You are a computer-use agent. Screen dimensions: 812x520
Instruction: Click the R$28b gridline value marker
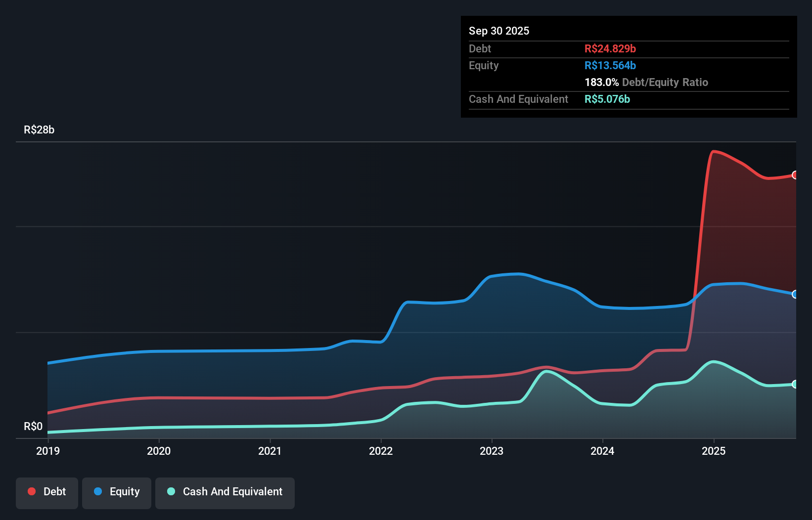(x=39, y=130)
